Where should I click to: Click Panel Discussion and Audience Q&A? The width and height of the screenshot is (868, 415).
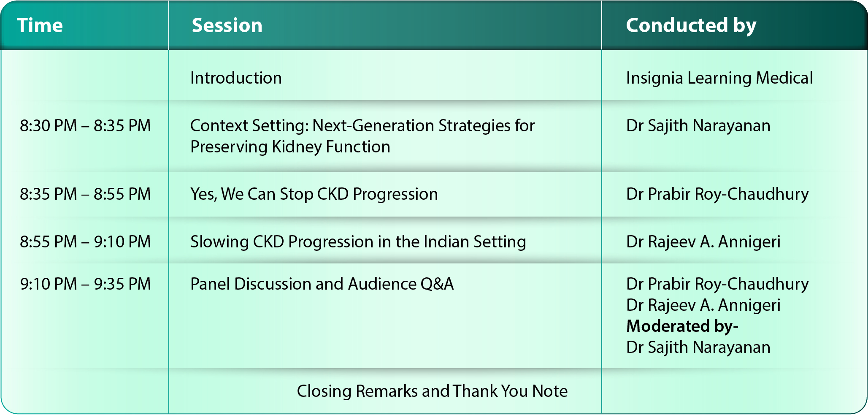click(x=322, y=284)
